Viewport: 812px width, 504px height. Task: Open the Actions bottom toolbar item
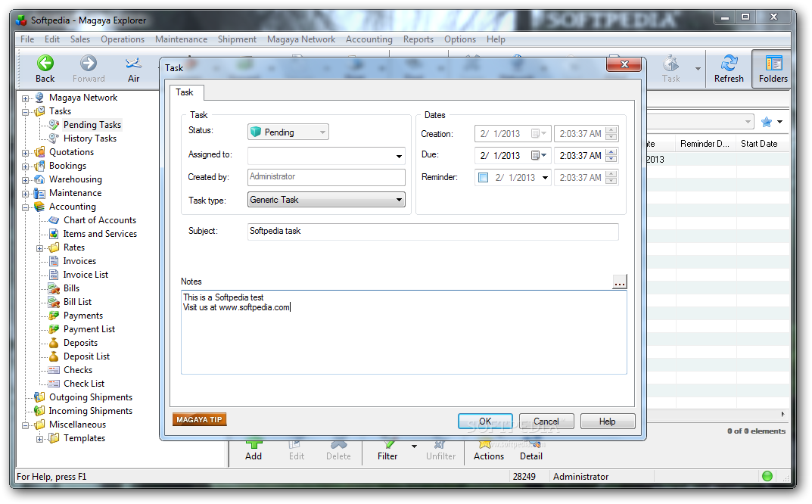pyautogui.click(x=488, y=450)
